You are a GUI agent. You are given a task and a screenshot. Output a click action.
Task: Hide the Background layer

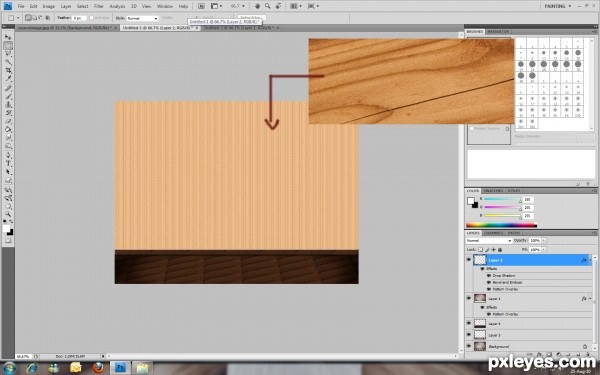469,346
